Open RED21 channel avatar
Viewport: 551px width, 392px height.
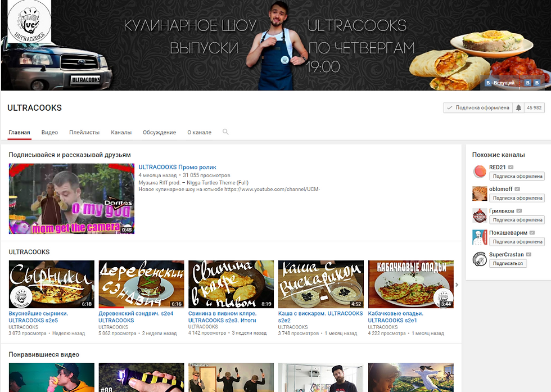(480, 172)
